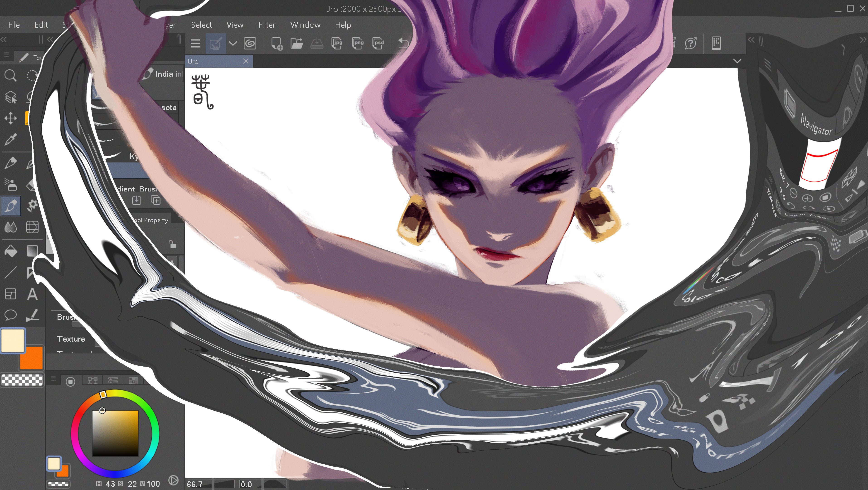This screenshot has height=490, width=868.
Task: Select the Airbrush tool
Action: 10,184
